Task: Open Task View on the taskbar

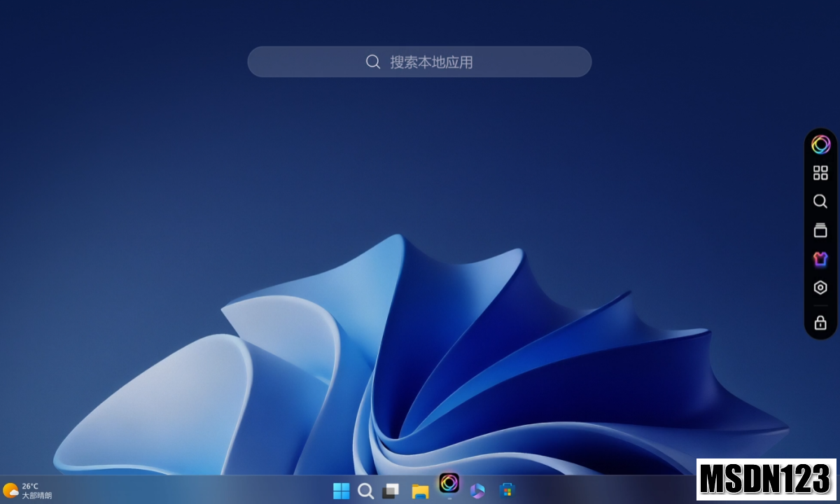Action: coord(391,491)
